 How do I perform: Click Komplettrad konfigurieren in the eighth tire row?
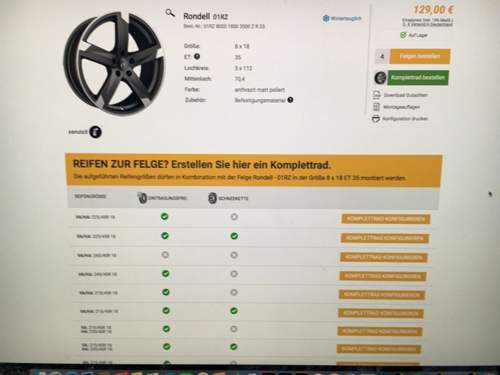pyautogui.click(x=379, y=349)
